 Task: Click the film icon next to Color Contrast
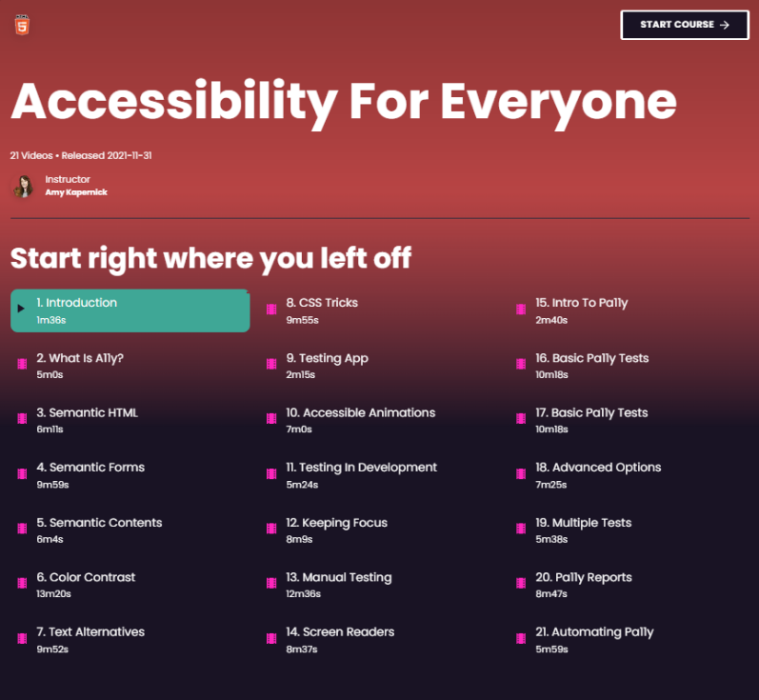21,583
